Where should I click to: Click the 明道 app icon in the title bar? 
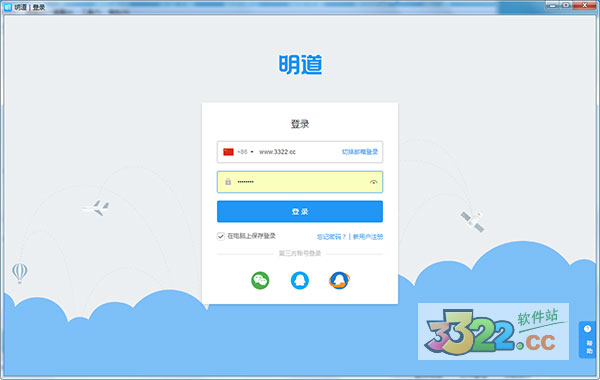pyautogui.click(x=8, y=7)
